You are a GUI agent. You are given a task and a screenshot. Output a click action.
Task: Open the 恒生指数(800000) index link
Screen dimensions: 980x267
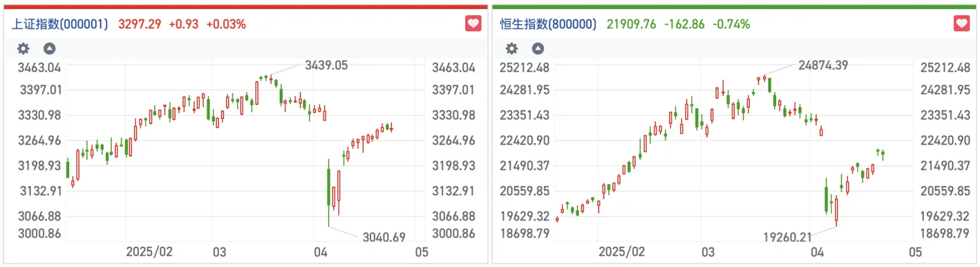pos(548,24)
